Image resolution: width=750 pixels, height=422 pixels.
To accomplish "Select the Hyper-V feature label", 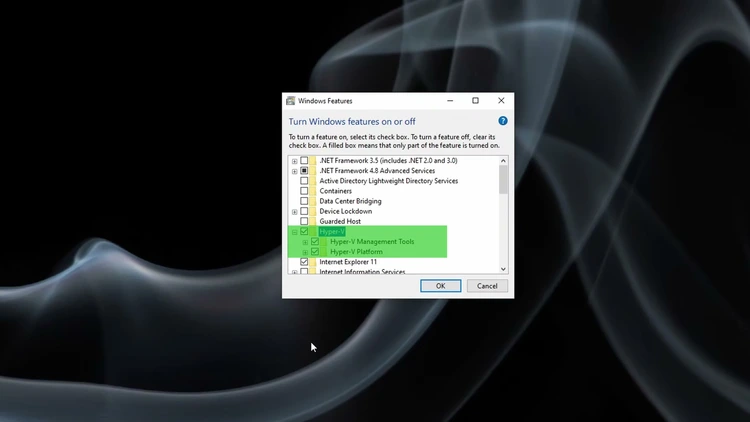I will pos(332,232).
